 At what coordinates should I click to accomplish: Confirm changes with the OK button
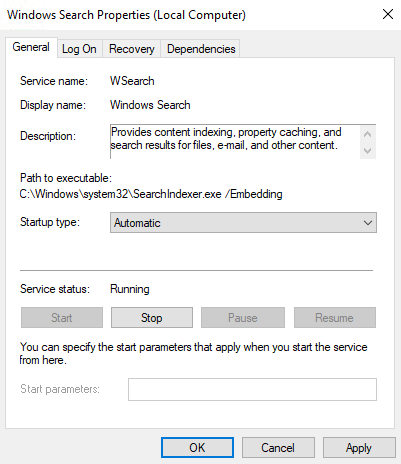tap(197, 448)
